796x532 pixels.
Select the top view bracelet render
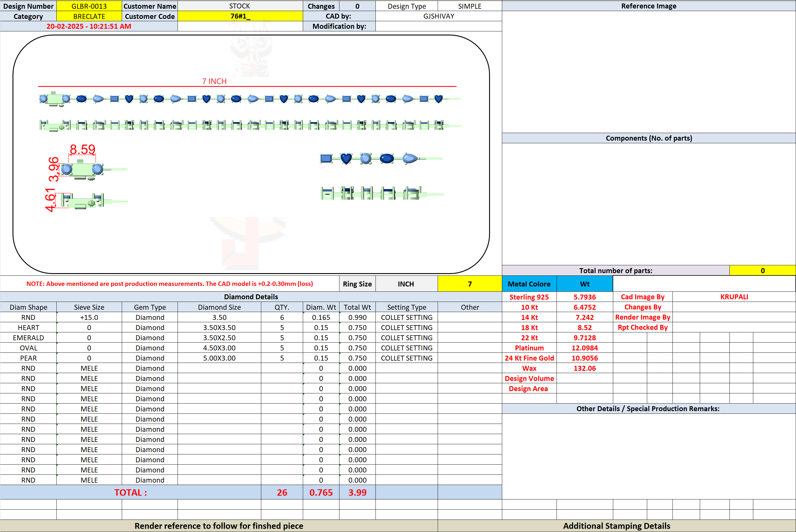click(x=249, y=99)
